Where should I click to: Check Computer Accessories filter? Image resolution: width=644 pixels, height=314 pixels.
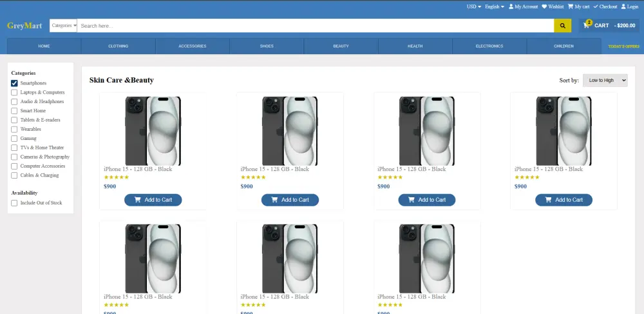click(14, 166)
